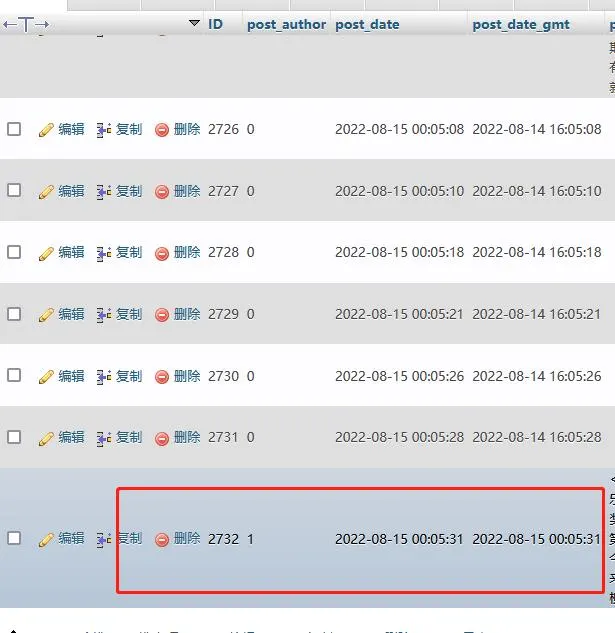615x633 pixels.
Task: Open the 编辑 link for row 2726
Action: tap(71, 129)
